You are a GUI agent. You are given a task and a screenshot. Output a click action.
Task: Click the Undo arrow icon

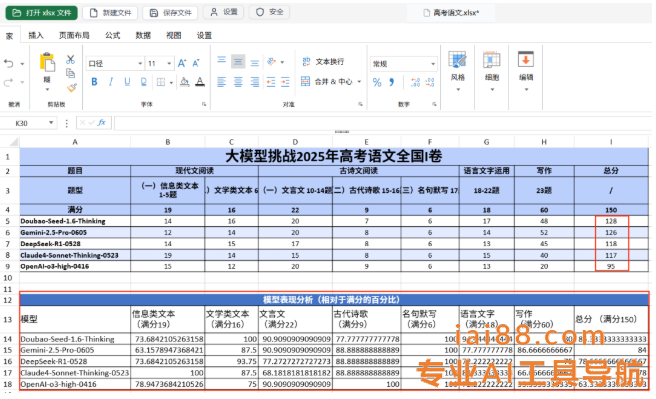coord(8,64)
